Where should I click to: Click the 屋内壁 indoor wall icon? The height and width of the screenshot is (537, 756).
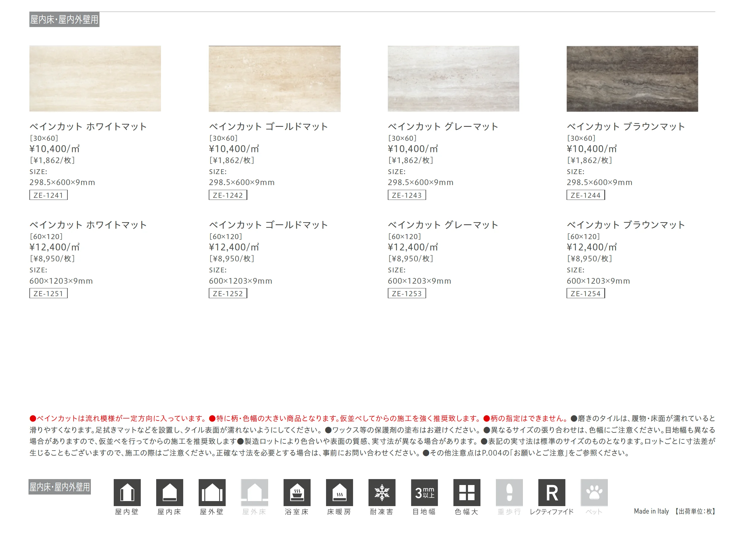tap(127, 492)
